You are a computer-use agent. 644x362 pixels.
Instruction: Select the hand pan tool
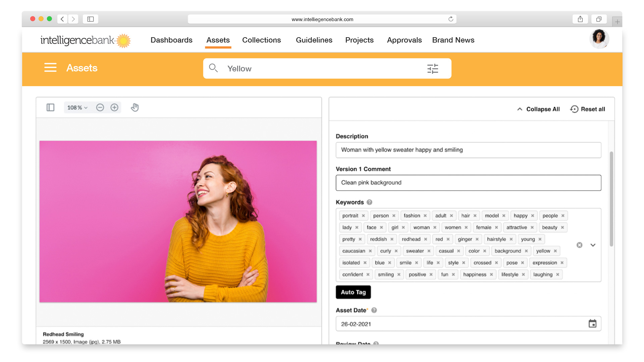[135, 108]
